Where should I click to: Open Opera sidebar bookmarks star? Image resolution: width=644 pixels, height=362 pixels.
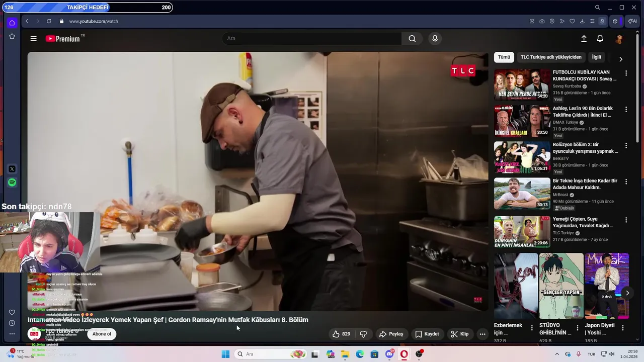(12, 36)
